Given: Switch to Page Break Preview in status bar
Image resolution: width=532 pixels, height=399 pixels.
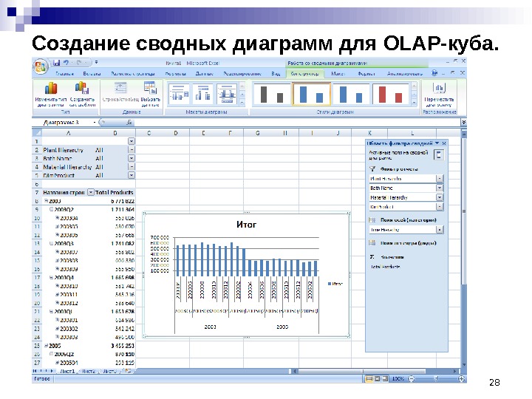Looking at the screenshot, I should point(385,378).
